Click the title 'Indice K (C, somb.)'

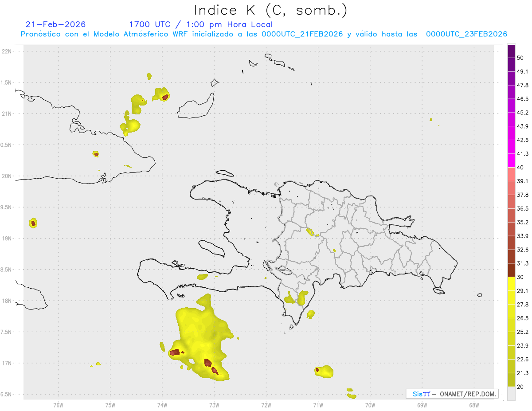click(270, 10)
